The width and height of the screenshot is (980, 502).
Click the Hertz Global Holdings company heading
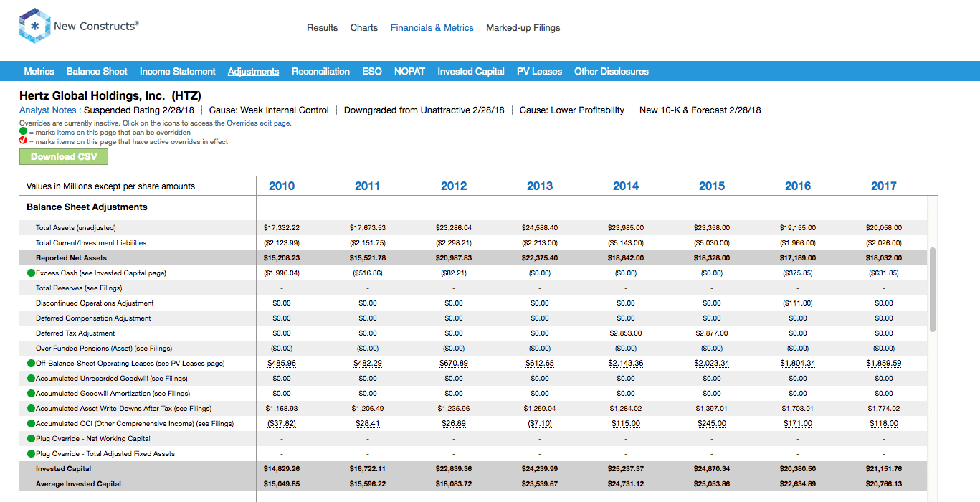pos(110,95)
